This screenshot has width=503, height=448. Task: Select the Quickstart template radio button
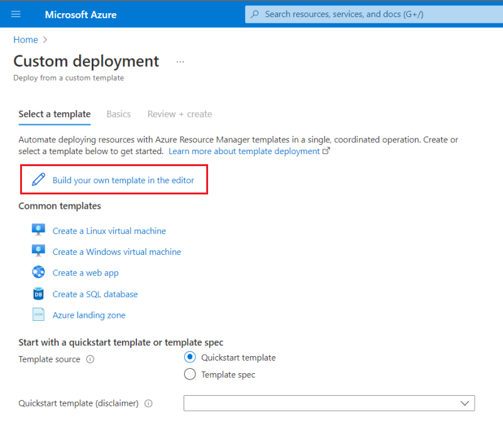(190, 357)
